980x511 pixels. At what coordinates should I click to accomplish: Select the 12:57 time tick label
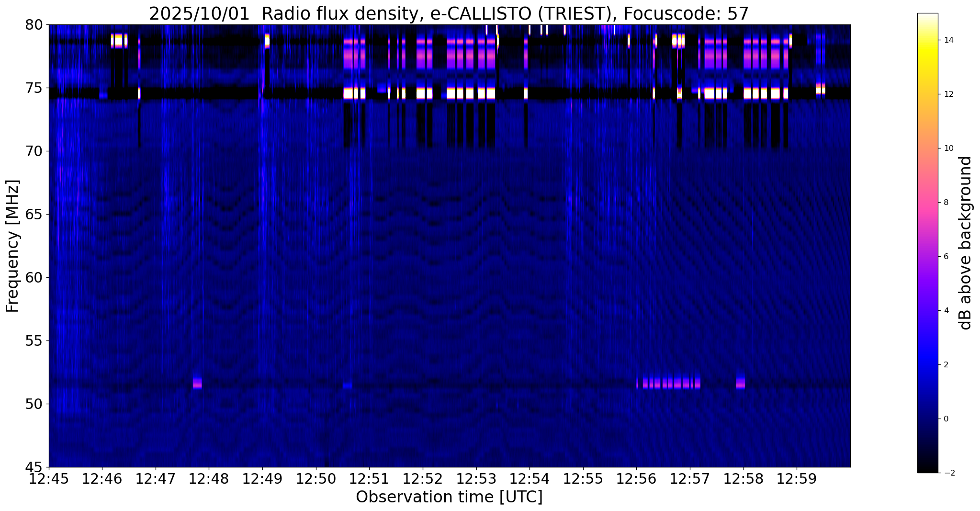[690, 479]
